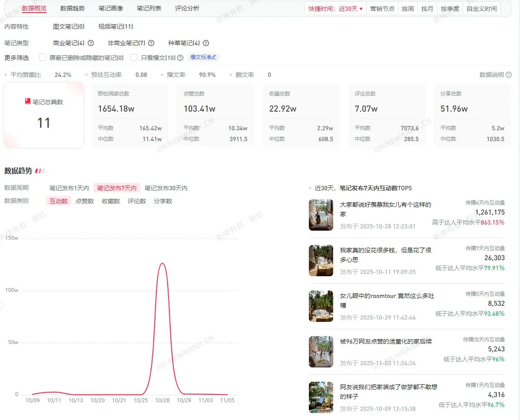Click red notebook icon by 笔记总篇数

pyautogui.click(x=28, y=102)
